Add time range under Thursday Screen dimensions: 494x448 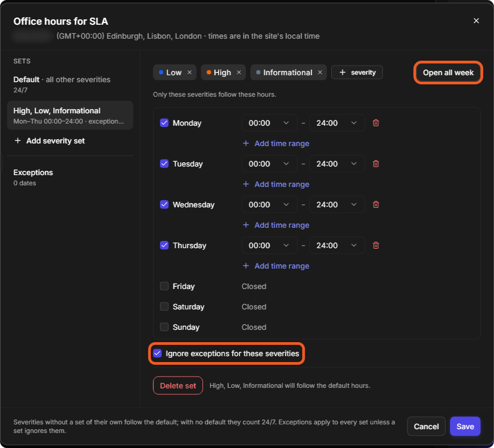[276, 266]
